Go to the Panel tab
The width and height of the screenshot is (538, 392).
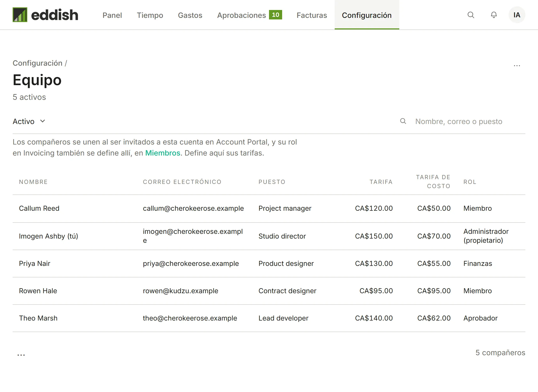(112, 15)
